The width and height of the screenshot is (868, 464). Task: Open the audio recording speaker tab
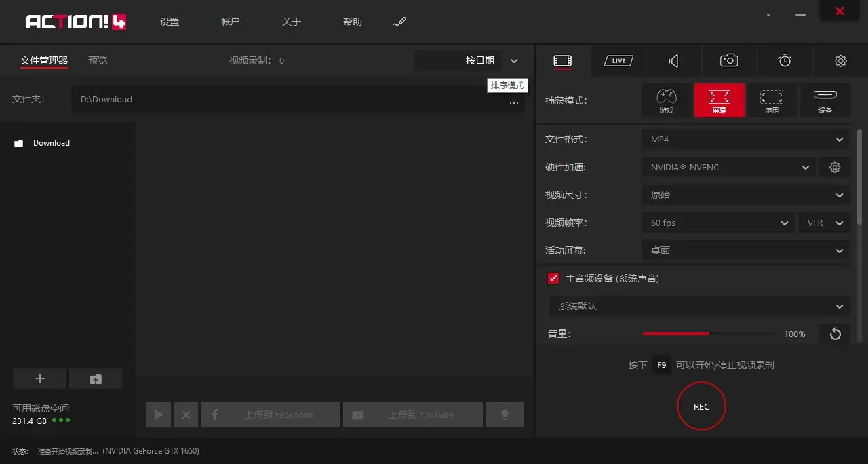(673, 61)
